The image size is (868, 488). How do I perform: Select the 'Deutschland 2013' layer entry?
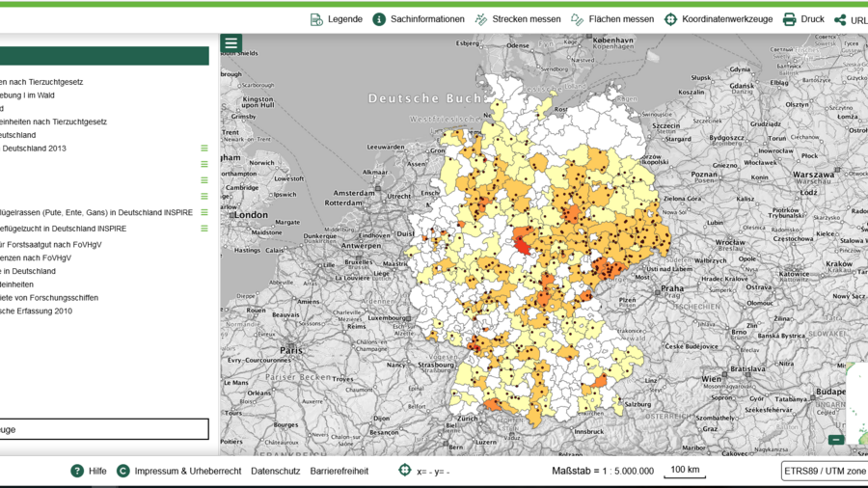(34, 149)
